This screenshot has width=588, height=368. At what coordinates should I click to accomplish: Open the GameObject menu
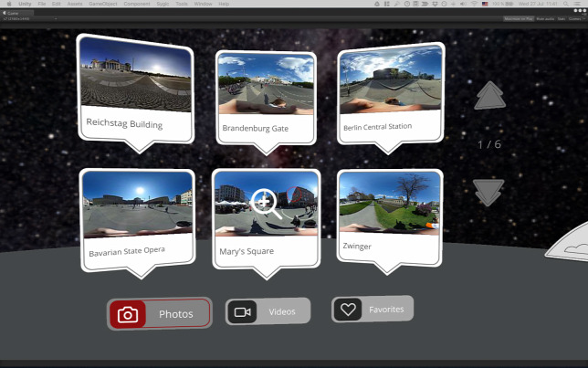coord(103,4)
